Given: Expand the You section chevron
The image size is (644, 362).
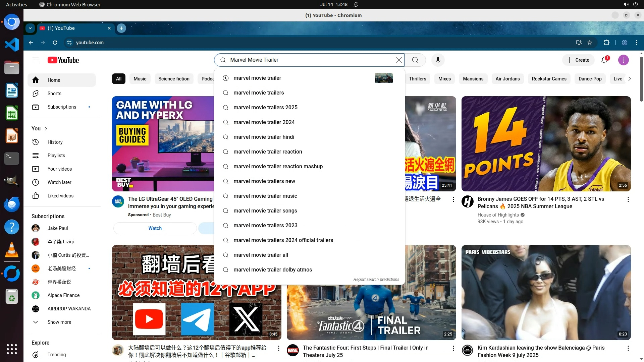Looking at the screenshot, I should pyautogui.click(x=46, y=129).
